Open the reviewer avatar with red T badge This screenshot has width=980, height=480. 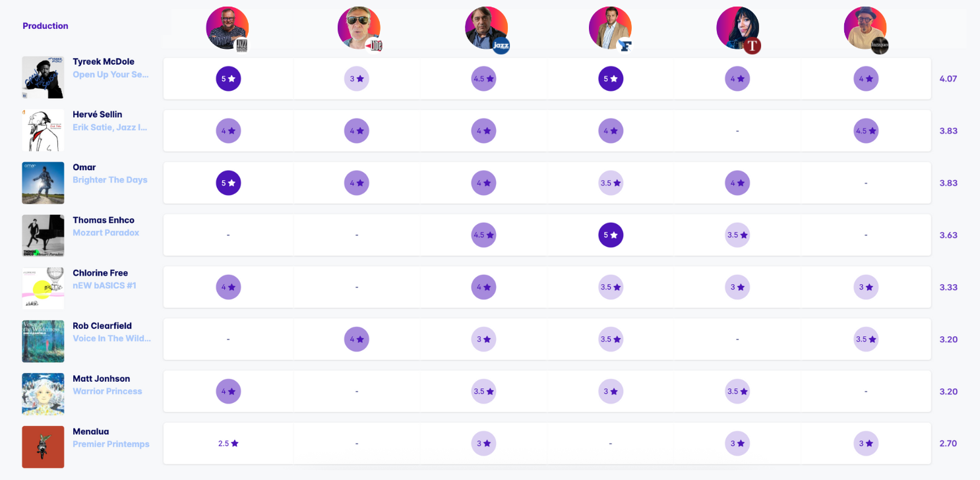tap(737, 28)
